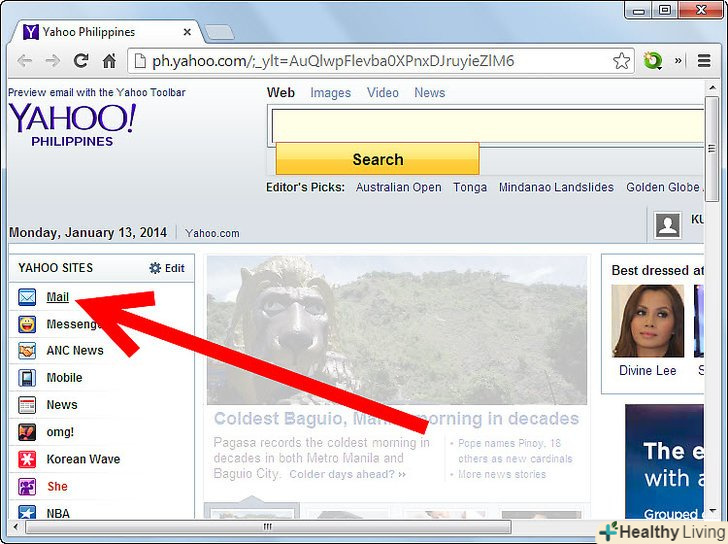Click the omg! icon
Image resolution: width=728 pixels, height=544 pixels.
pyautogui.click(x=27, y=432)
